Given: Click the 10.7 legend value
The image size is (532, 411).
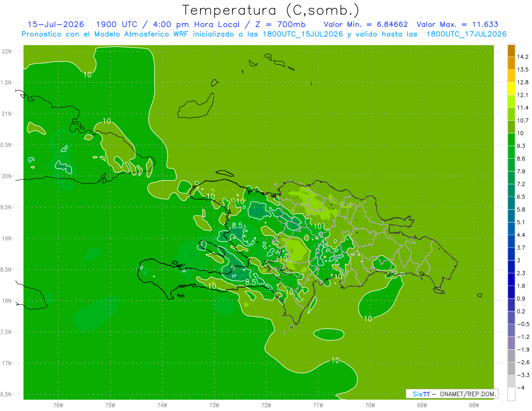Looking at the screenshot, I should click(523, 121).
